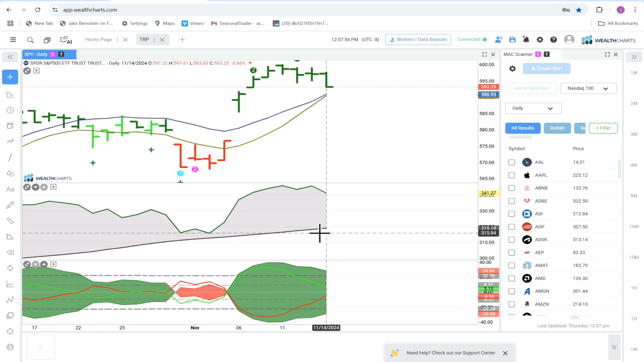Add a scanner + Filter
Image resolution: width=644 pixels, height=362 pixels.
603,128
